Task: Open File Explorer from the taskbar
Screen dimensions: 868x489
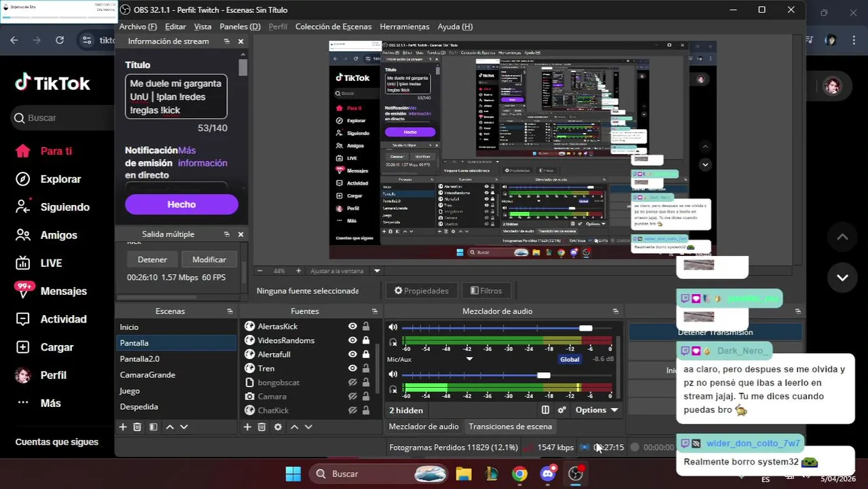Action: (464, 473)
